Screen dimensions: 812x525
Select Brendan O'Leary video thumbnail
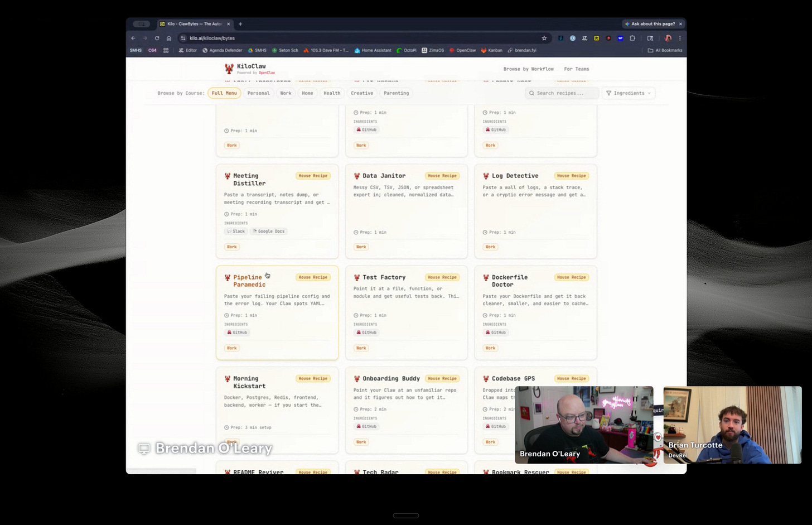click(x=584, y=425)
